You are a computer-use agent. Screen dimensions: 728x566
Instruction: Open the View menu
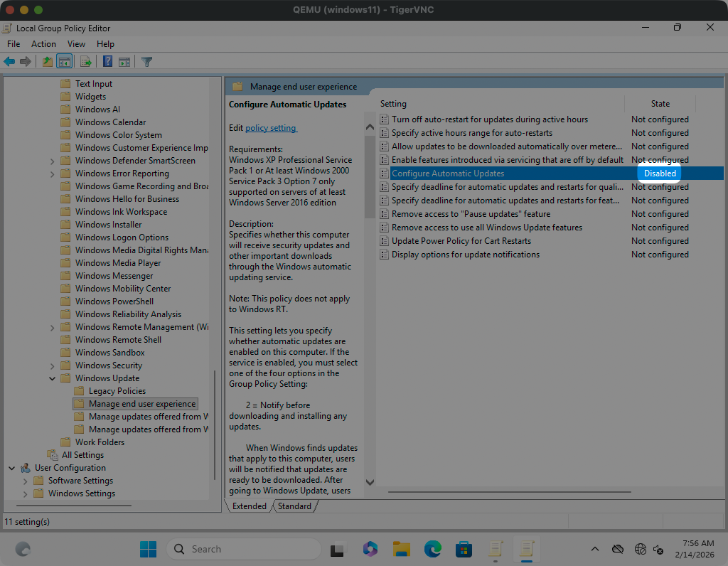76,44
